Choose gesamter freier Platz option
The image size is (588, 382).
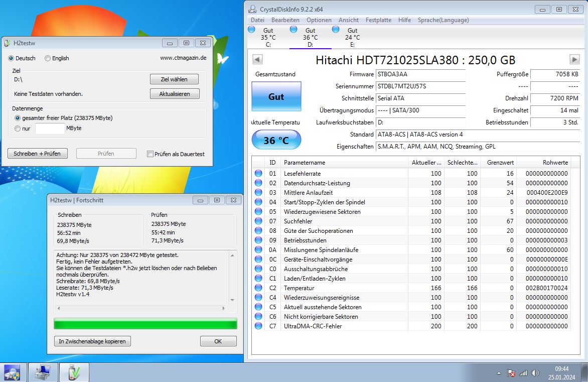64,118
